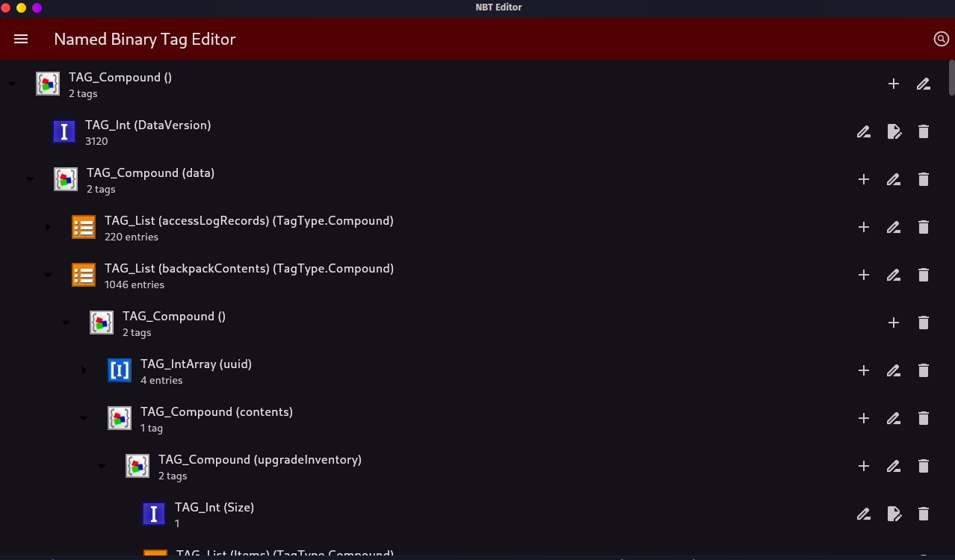This screenshot has width=955, height=560.
Task: Collapse the backpackContents list
Action: point(48,275)
